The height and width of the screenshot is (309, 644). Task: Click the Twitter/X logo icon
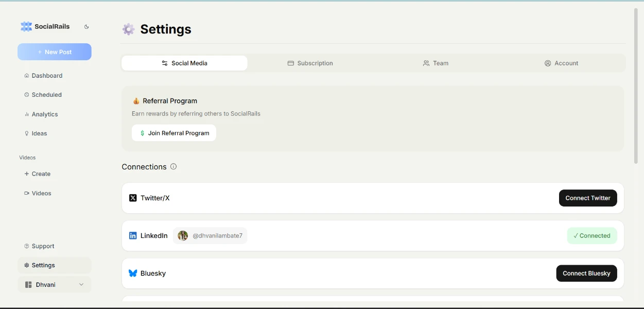pos(133,198)
